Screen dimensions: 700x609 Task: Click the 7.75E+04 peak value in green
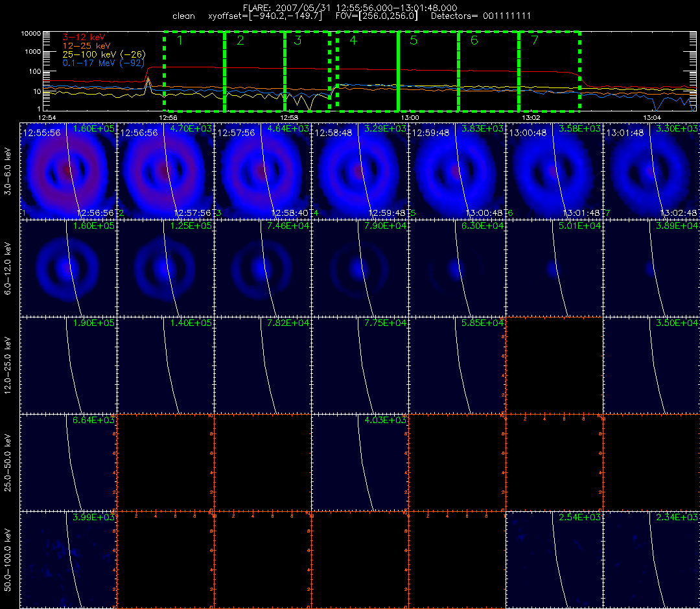pos(385,323)
